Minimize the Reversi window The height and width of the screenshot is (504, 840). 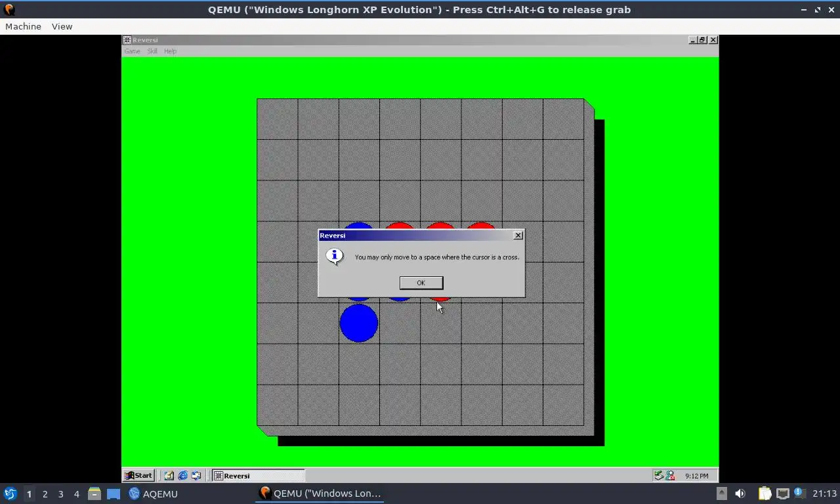click(693, 40)
